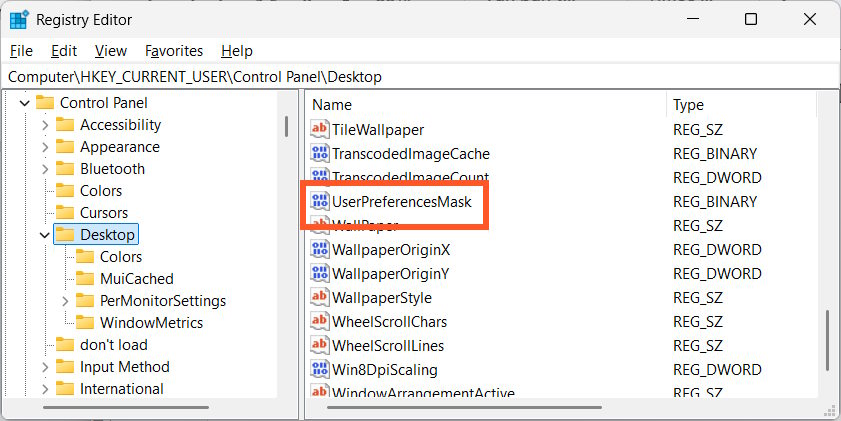Select the WindowMetrics key

point(151,323)
